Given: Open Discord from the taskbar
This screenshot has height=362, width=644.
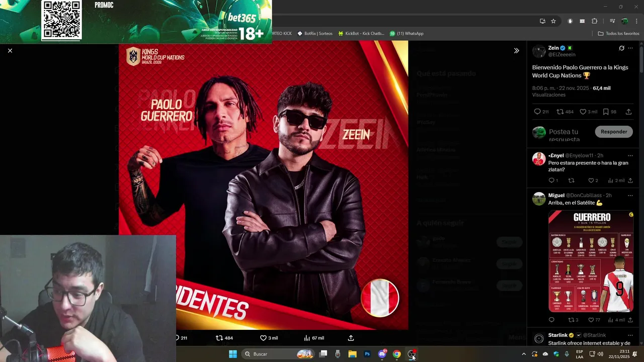Looking at the screenshot, I should 382,354.
